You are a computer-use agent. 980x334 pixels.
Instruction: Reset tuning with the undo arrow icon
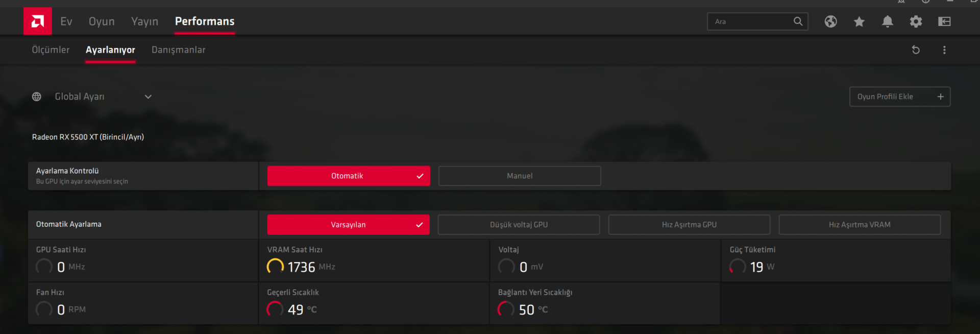point(916,50)
